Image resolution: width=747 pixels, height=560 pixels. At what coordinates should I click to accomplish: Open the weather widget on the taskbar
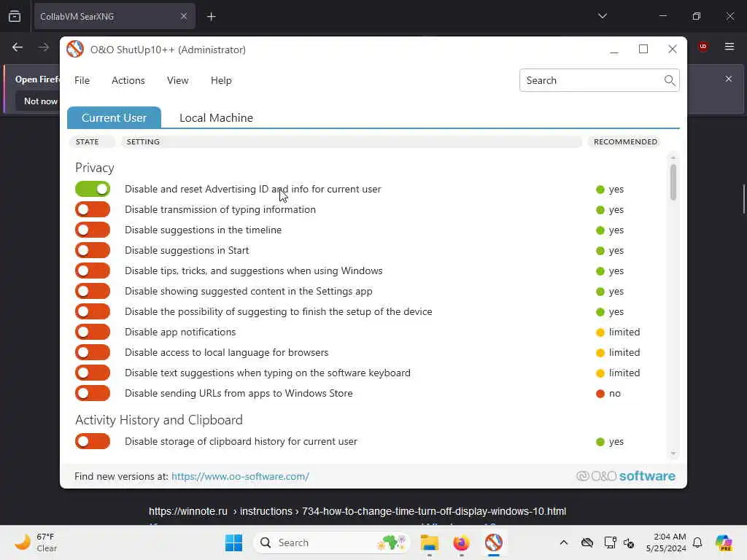36,542
